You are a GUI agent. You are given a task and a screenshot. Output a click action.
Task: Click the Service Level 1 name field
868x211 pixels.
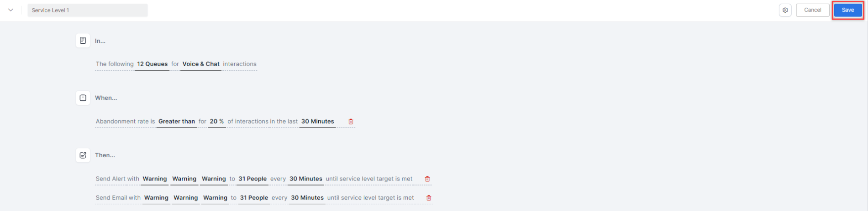[88, 10]
